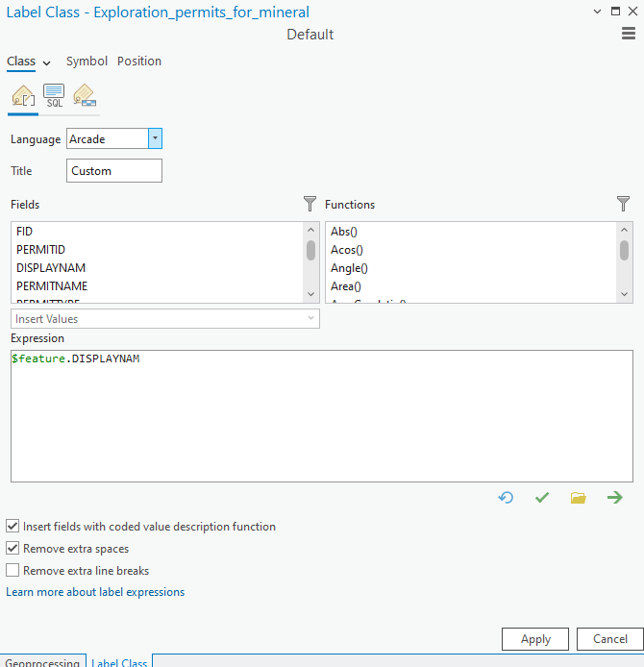Screen dimensions: 644x667
Task: Select the Area() function
Action: (346, 286)
